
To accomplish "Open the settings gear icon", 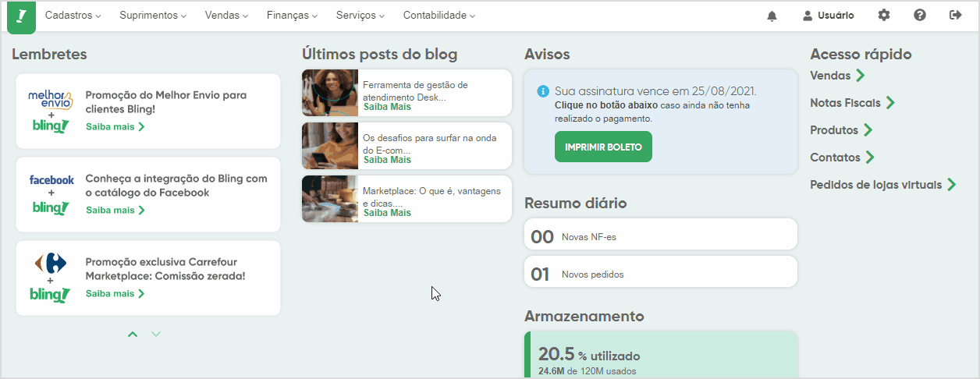I will pos(884,15).
